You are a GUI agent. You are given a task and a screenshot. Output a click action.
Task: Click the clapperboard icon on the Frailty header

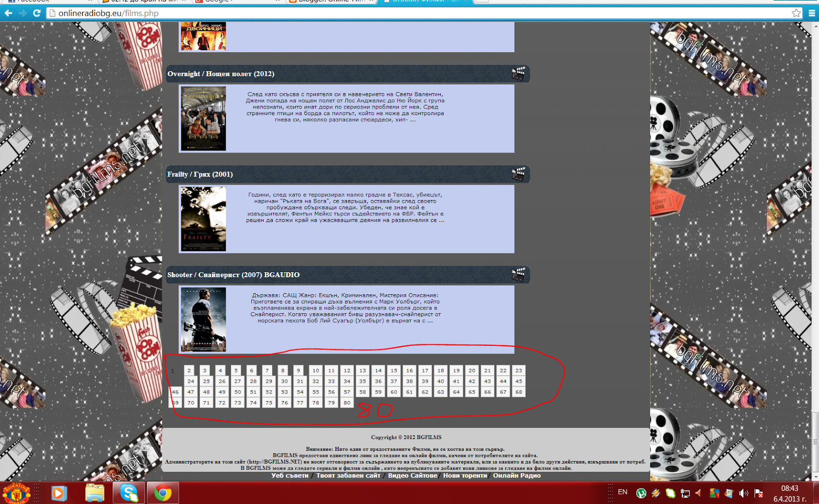point(519,174)
